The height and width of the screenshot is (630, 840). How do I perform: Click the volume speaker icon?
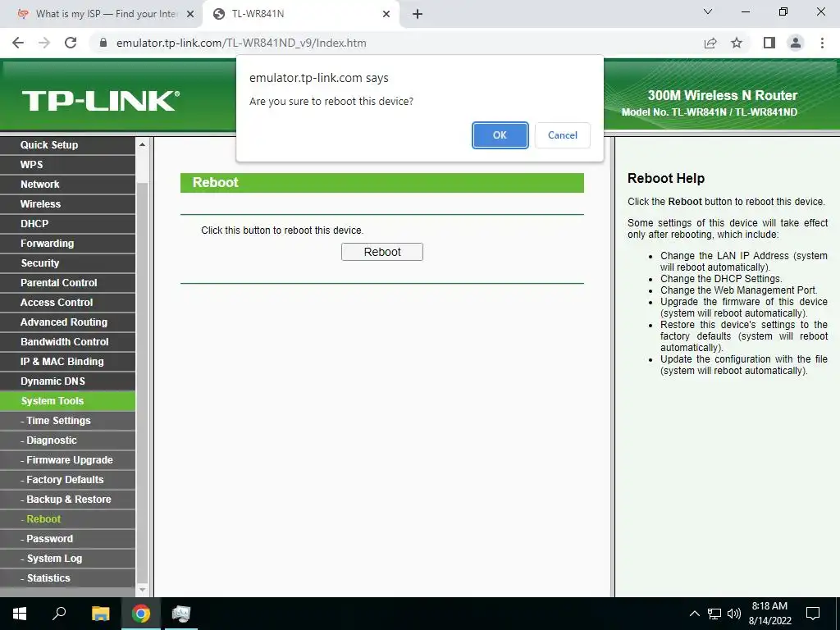(734, 614)
